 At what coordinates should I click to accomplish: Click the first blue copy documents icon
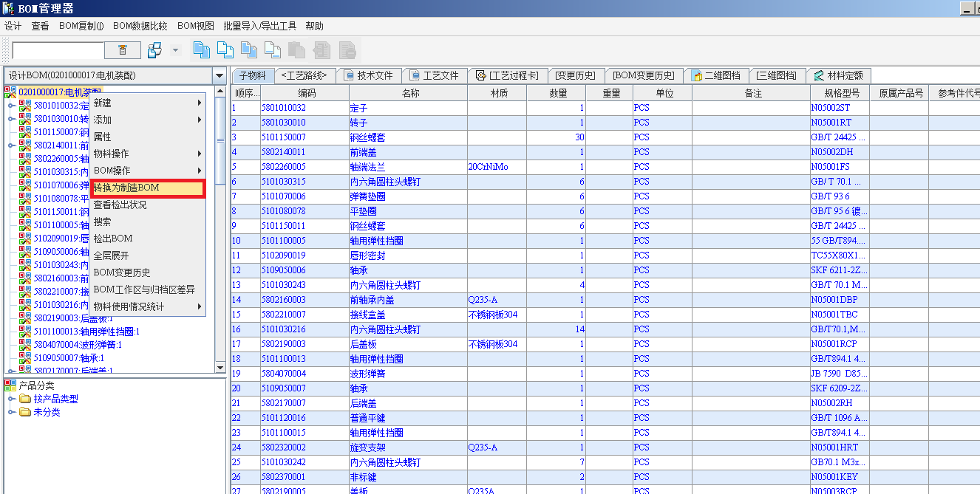tap(201, 50)
